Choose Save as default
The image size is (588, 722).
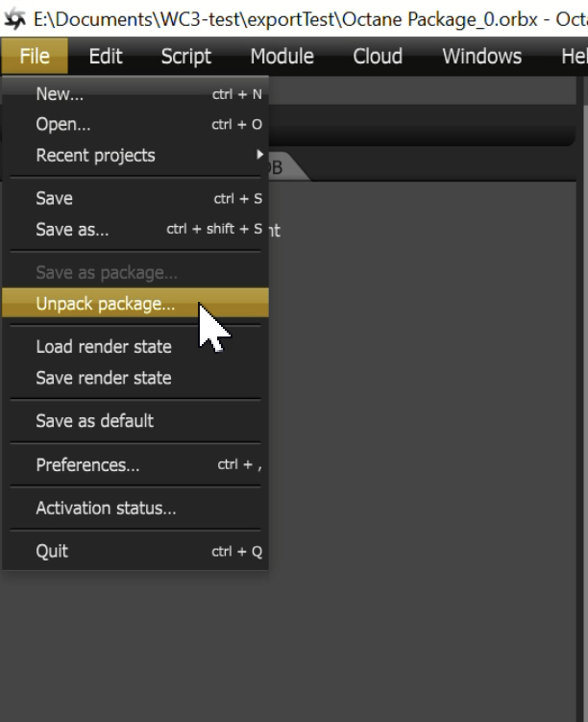tap(94, 420)
